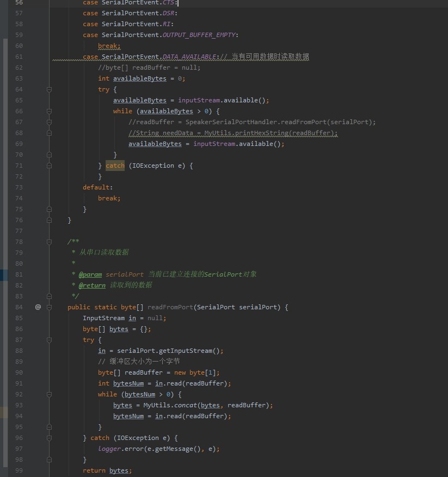Click the default keyword on line 73

tap(96, 187)
